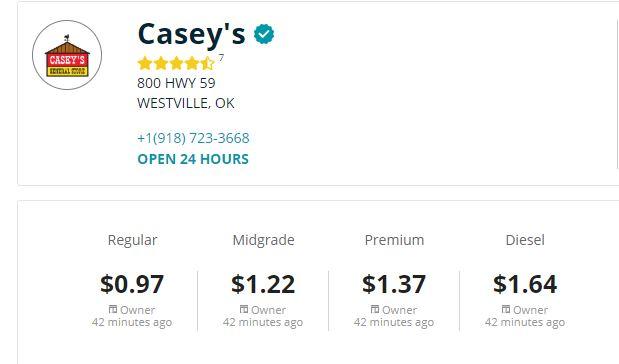Image resolution: width=619 pixels, height=364 pixels.
Task: Click the 800 HWY 59 address text
Action: click(x=176, y=83)
